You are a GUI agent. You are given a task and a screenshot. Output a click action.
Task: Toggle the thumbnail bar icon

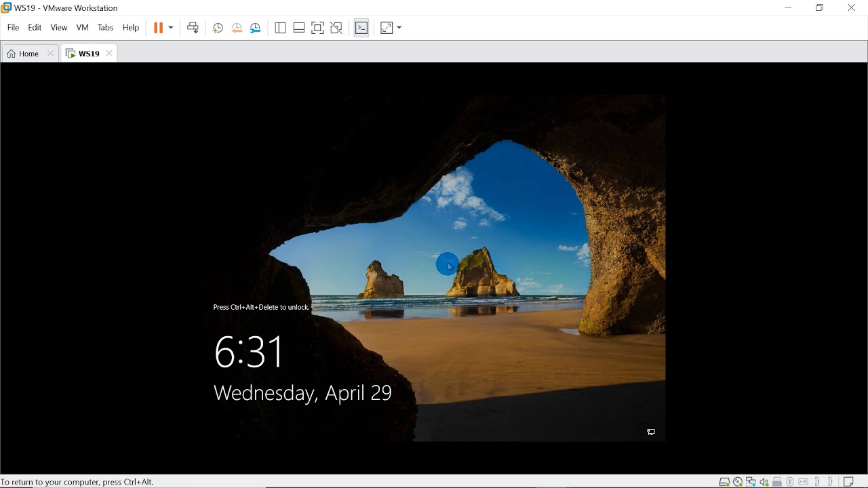(x=299, y=28)
